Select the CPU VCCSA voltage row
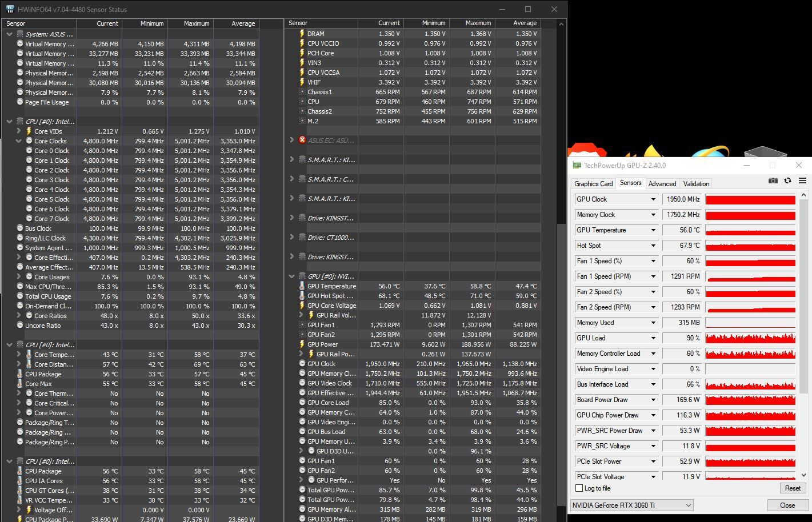The height and width of the screenshot is (522, 812). pyautogui.click(x=413, y=73)
